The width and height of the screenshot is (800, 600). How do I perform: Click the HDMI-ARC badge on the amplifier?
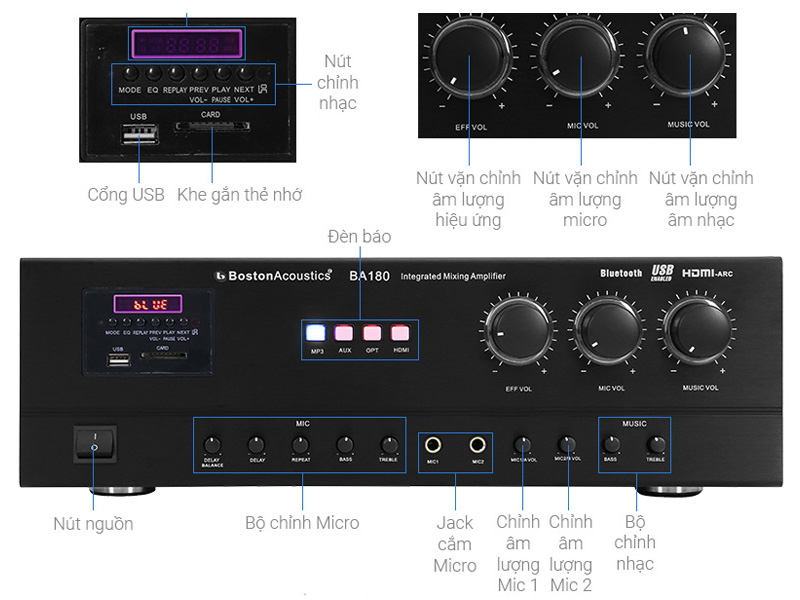(708, 273)
